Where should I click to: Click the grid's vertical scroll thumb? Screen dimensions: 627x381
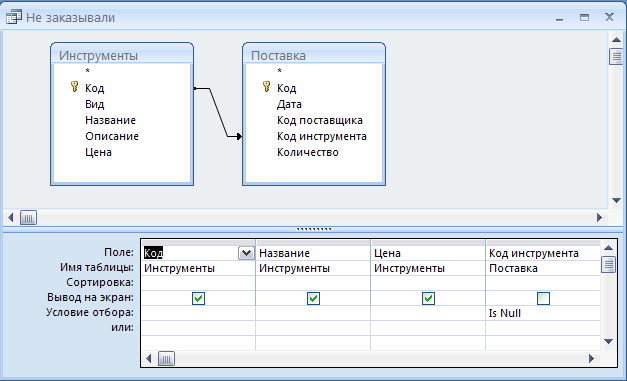click(x=608, y=264)
